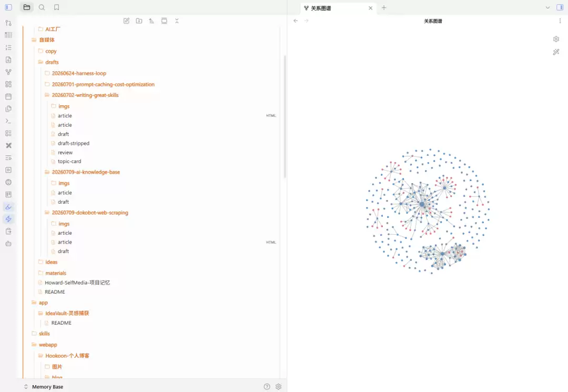Screen dimensions: 568x392
Task: Open the topic-card note
Action: click(69, 162)
